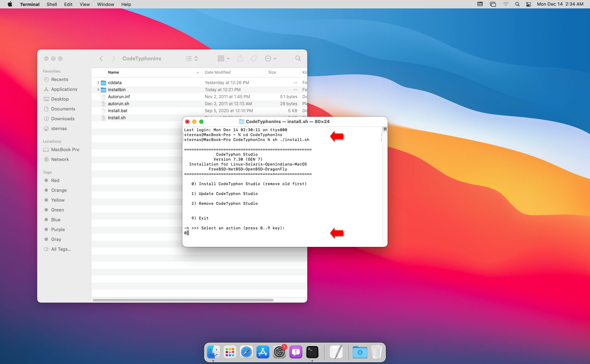Select Recents in Finder sidebar
Image resolution: width=590 pixels, height=364 pixels.
click(x=56, y=80)
